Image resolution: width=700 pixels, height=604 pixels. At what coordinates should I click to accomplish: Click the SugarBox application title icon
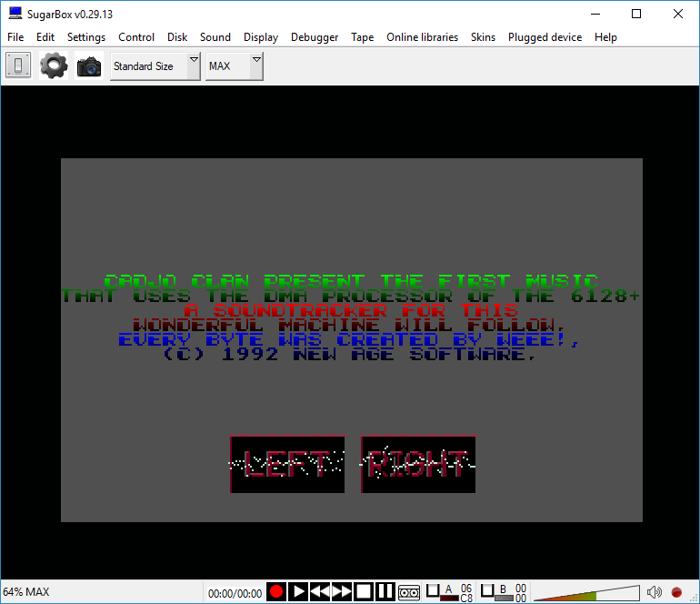15,14
